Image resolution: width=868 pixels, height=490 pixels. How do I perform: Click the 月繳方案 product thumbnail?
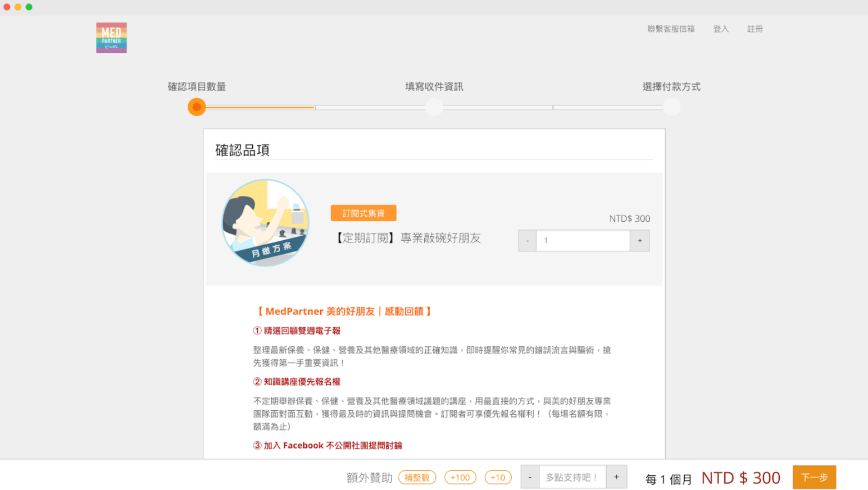coord(265,223)
